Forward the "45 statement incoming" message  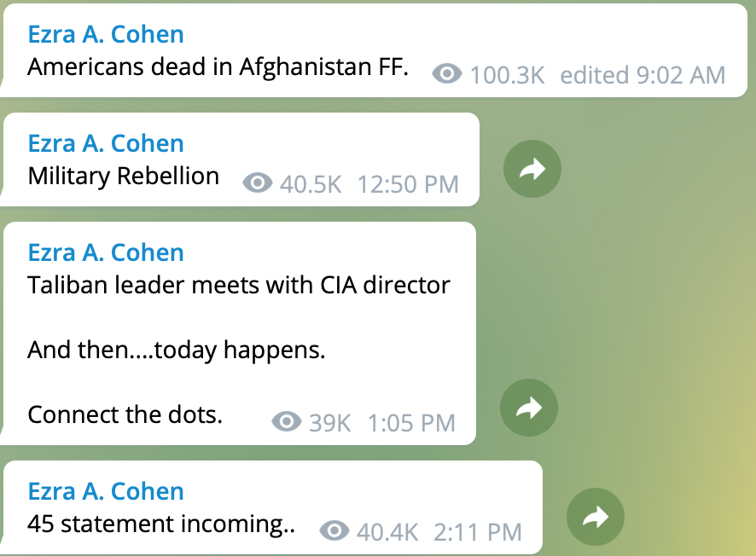596,517
